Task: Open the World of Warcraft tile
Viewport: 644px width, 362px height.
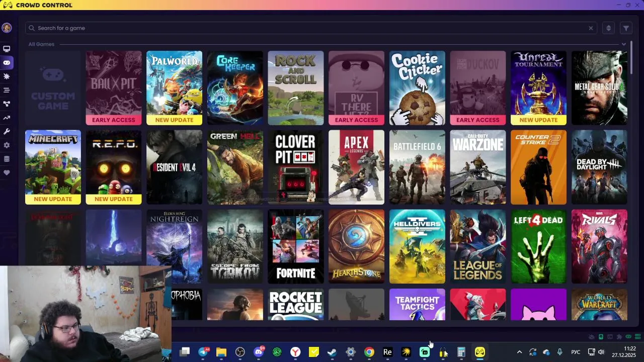Action: [599, 305]
